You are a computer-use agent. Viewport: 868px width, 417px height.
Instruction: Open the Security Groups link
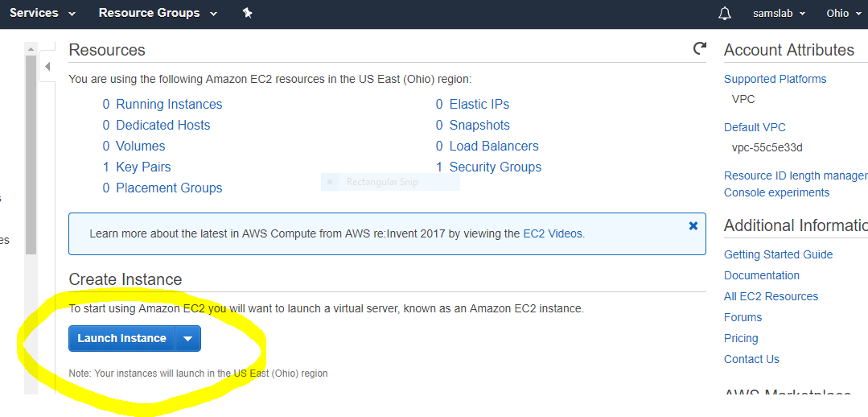496,167
